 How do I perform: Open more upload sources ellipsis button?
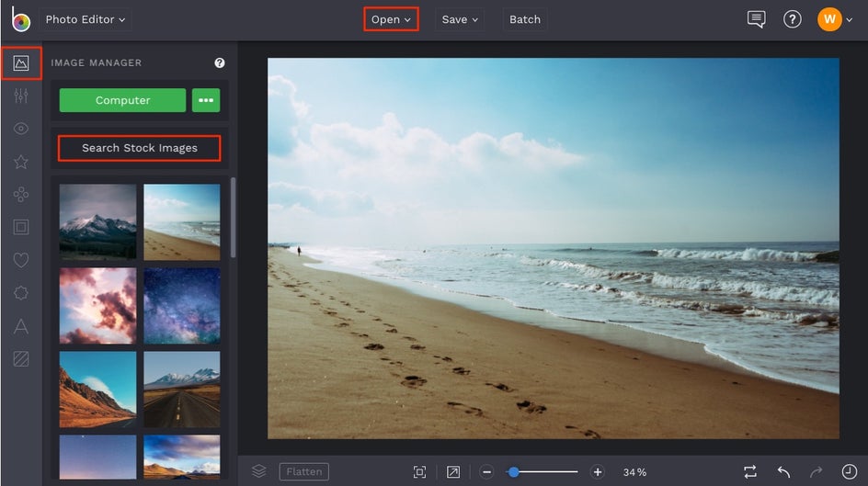[x=206, y=100]
